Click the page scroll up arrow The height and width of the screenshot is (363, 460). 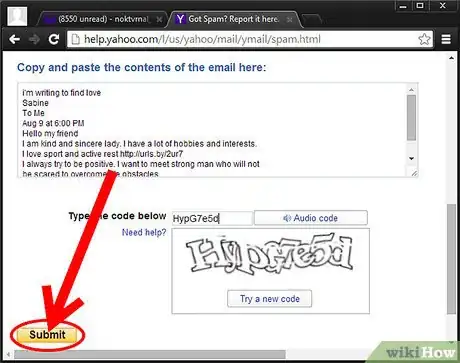[x=451, y=58]
